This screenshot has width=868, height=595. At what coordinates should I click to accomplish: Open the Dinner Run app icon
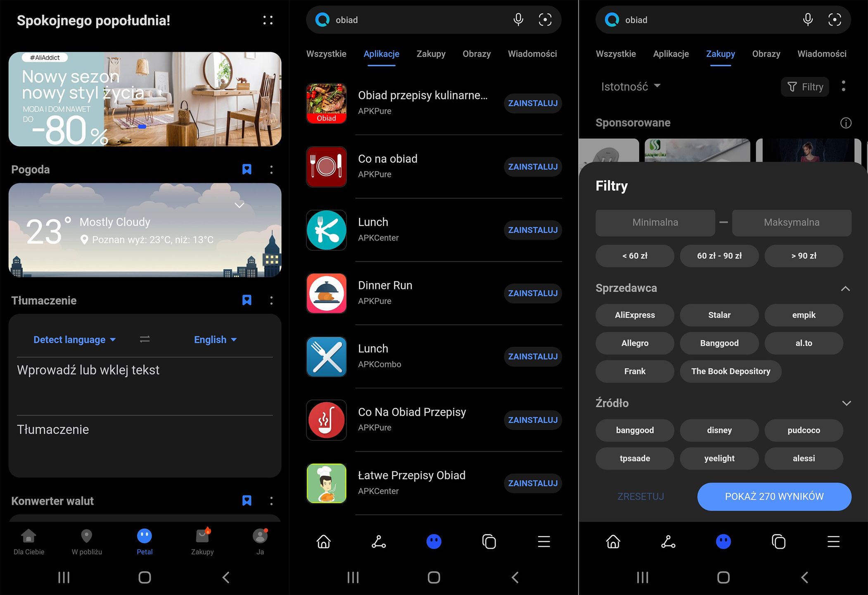click(326, 293)
